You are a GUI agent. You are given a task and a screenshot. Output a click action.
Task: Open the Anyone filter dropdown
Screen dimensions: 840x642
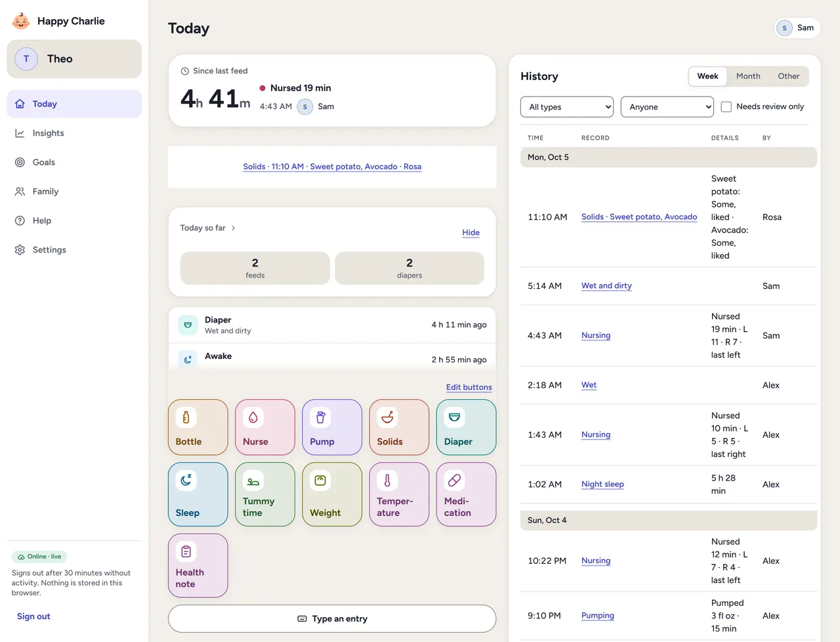(667, 107)
